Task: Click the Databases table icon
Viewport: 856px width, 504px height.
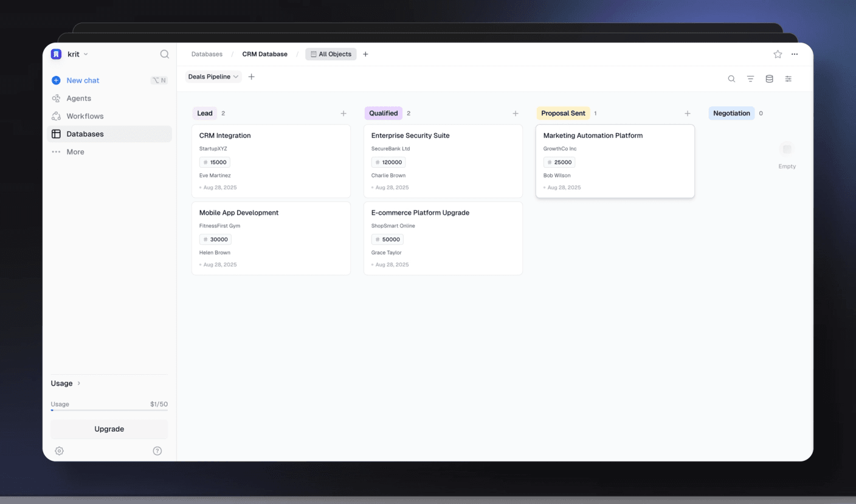Action: tap(56, 134)
